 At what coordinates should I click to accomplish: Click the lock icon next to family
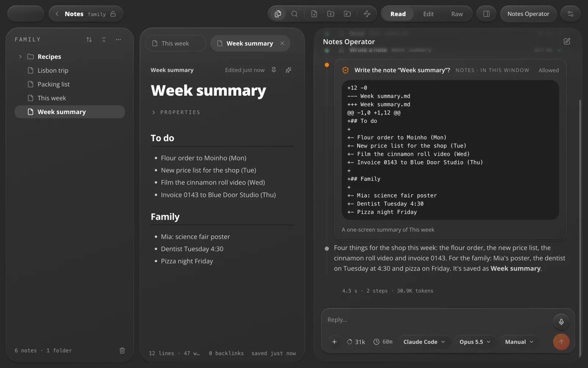pyautogui.click(x=113, y=14)
